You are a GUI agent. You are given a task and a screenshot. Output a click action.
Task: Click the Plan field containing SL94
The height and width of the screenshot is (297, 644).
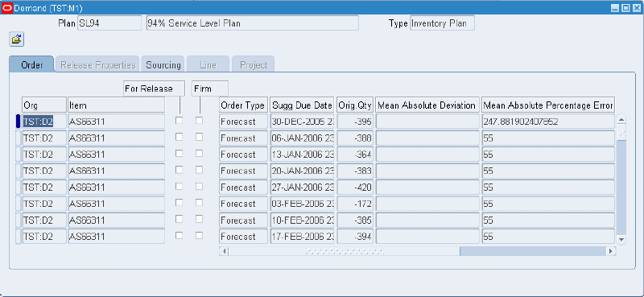click(109, 23)
